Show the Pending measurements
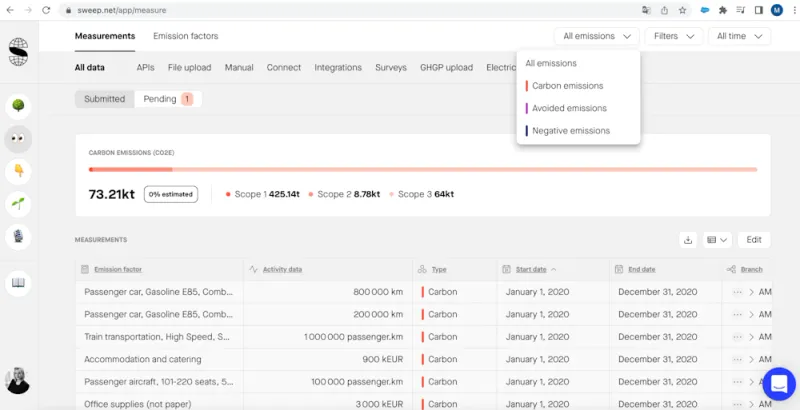 click(x=167, y=99)
